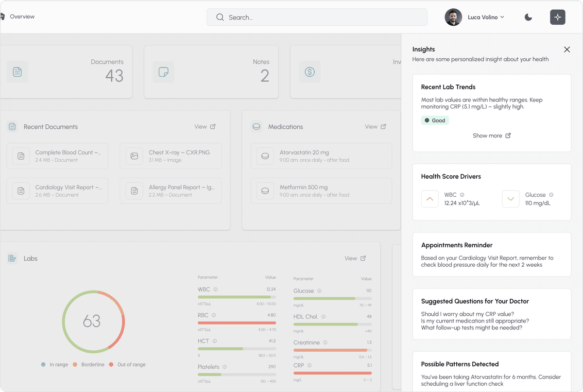This screenshot has width=583, height=392.
Task: Expand the WBC trend indicator
Action: 429,199
